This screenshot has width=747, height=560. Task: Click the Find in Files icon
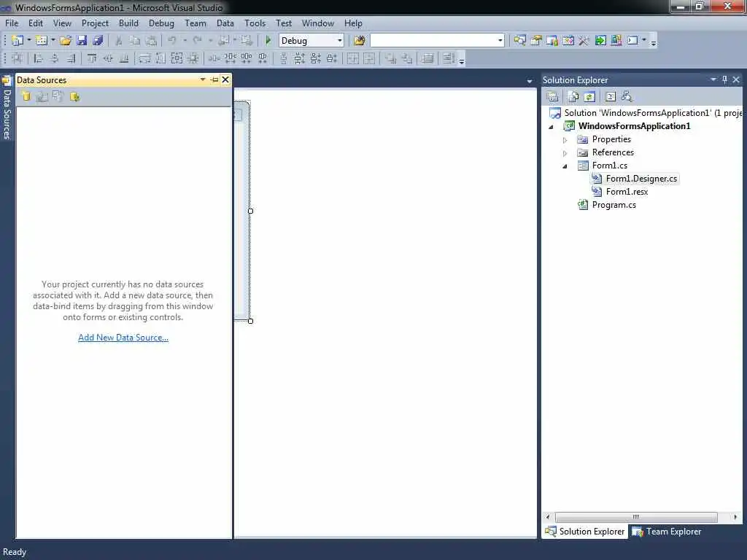(x=359, y=41)
